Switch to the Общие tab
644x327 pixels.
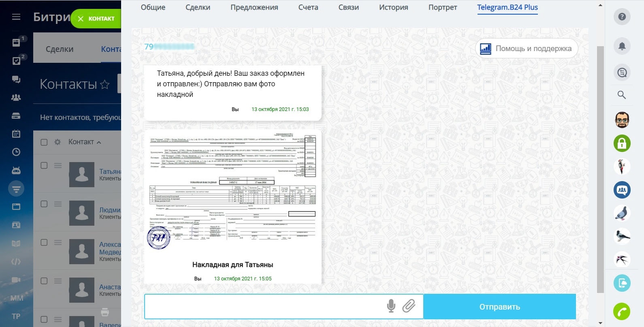(x=153, y=7)
